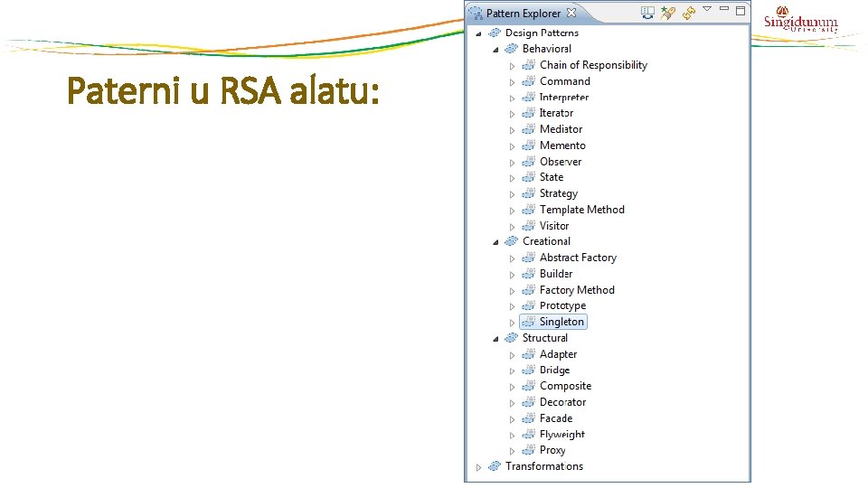The image size is (868, 488).
Task: Expand the Proxy pattern node
Action: click(512, 452)
